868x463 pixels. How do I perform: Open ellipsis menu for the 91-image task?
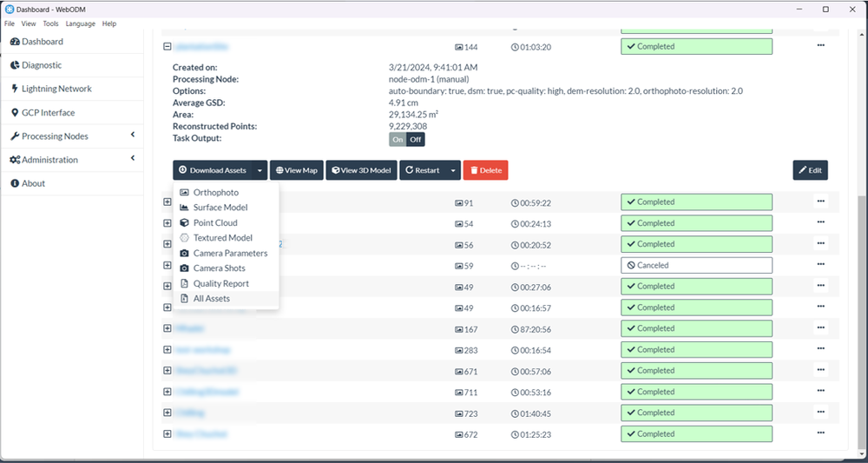pyautogui.click(x=820, y=201)
